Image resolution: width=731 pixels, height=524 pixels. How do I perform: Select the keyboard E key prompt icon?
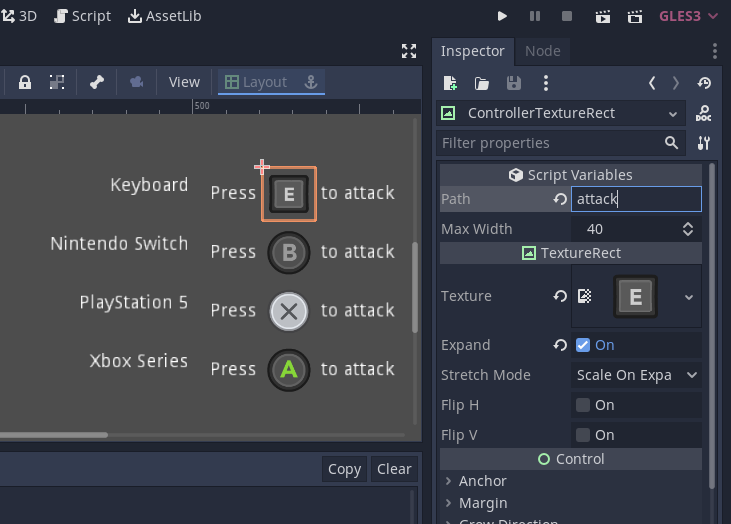pyautogui.click(x=289, y=193)
